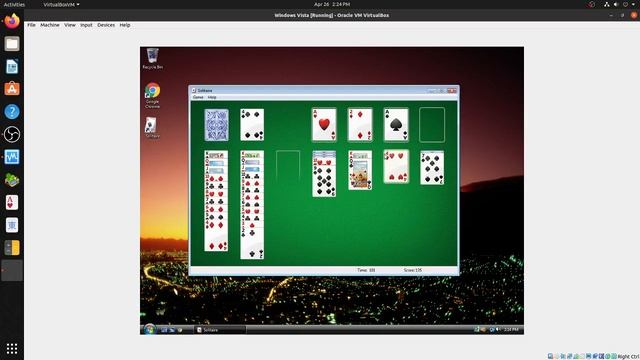Open the VirtualBox Machine menu
Viewport: 640px width, 360px height.
pos(50,25)
